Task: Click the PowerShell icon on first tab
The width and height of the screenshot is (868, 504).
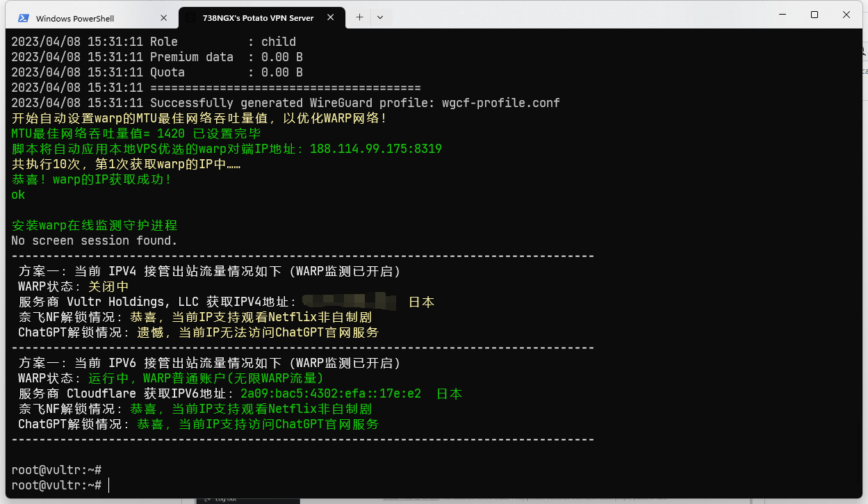Action: (24, 18)
